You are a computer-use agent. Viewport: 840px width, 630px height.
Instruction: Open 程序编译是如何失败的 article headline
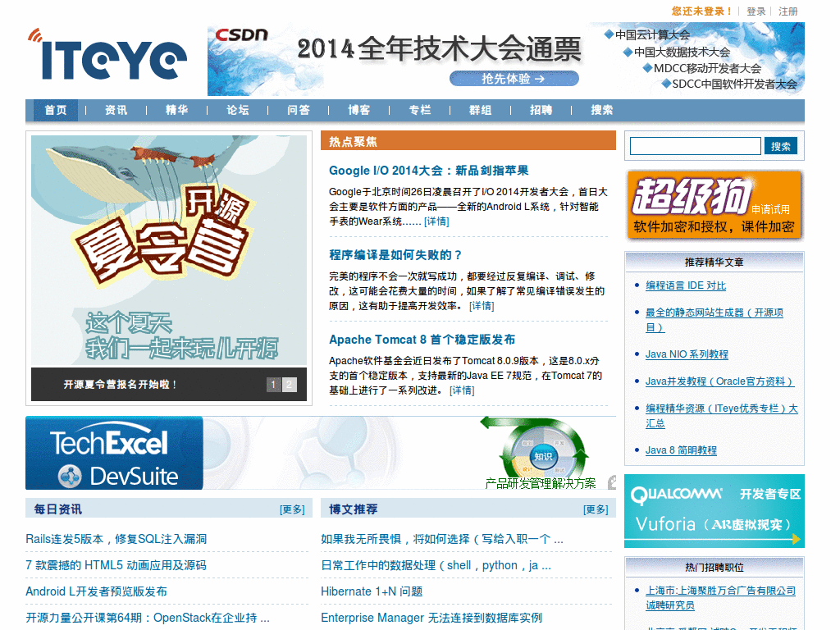click(x=395, y=255)
